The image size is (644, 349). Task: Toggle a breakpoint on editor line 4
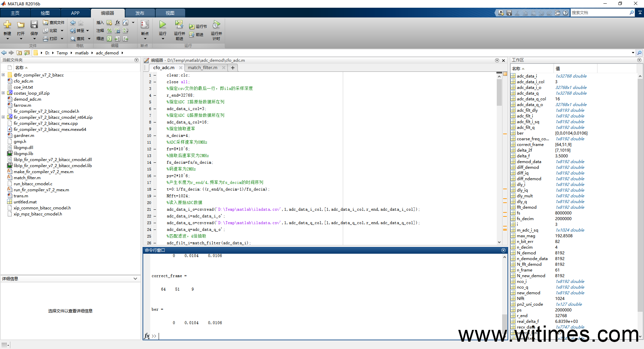(155, 95)
